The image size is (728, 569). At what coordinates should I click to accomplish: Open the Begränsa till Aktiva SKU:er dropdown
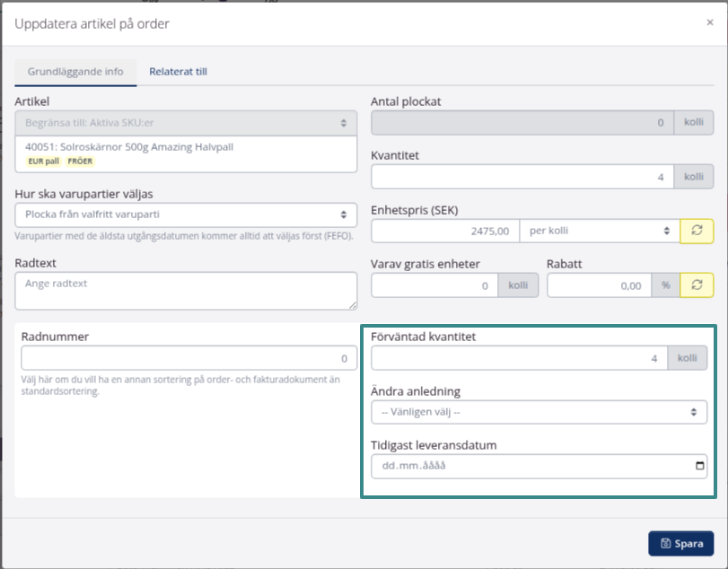click(186, 123)
